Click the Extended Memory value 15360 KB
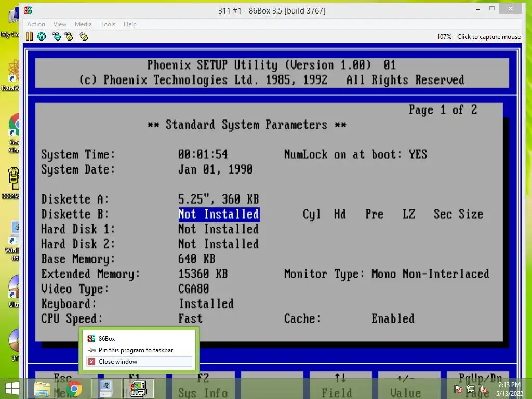The width and height of the screenshot is (532, 399). click(x=203, y=274)
